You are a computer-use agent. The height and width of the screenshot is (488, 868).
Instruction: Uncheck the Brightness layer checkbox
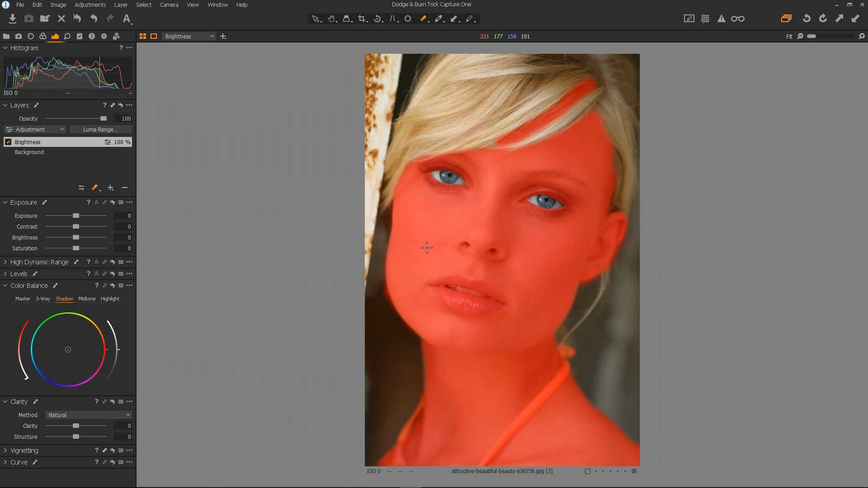click(x=8, y=142)
